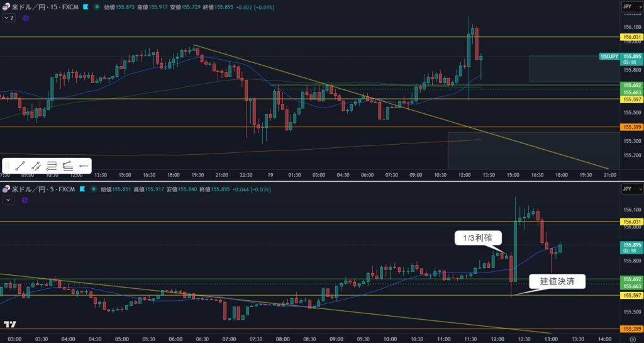Click the TradingView logo in bottom chart
Image resolution: width=644 pixels, height=343 pixels.
(x=9, y=324)
